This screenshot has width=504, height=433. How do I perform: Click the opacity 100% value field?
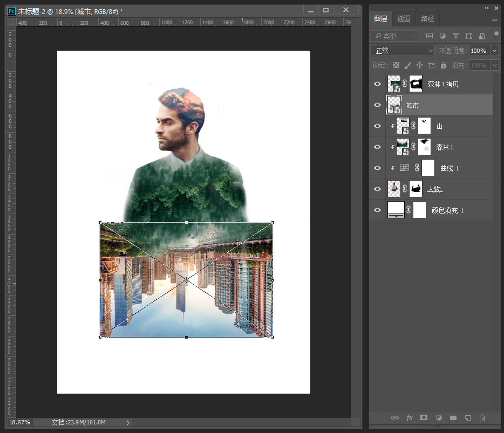tap(479, 51)
